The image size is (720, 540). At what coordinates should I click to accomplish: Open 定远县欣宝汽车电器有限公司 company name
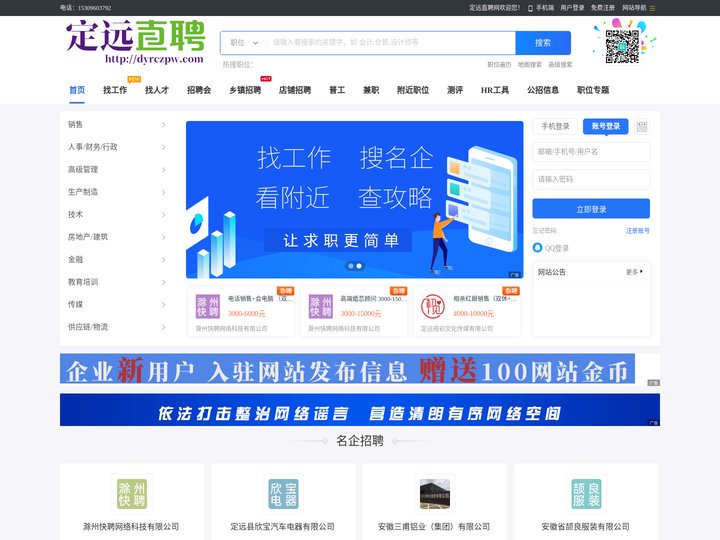(283, 527)
